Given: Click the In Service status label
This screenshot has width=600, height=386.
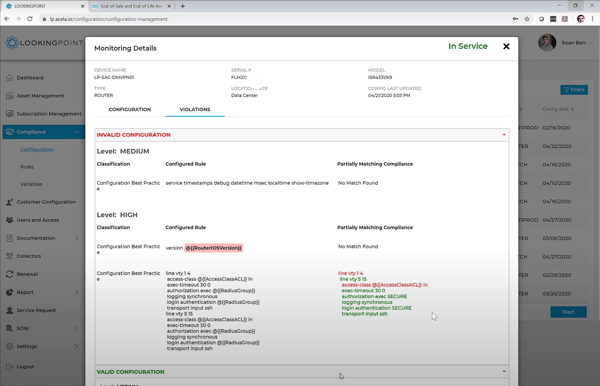Looking at the screenshot, I should pos(468,46).
